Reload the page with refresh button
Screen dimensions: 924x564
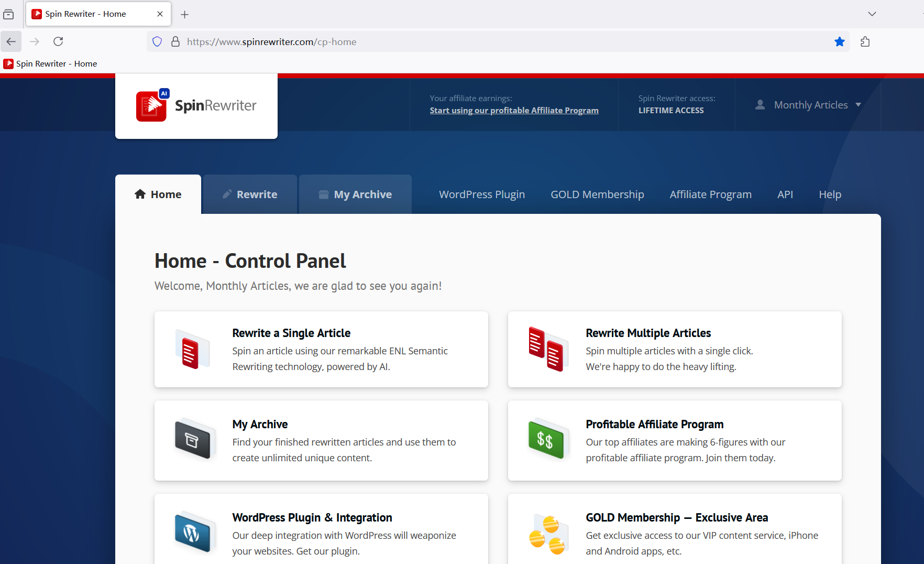(58, 41)
